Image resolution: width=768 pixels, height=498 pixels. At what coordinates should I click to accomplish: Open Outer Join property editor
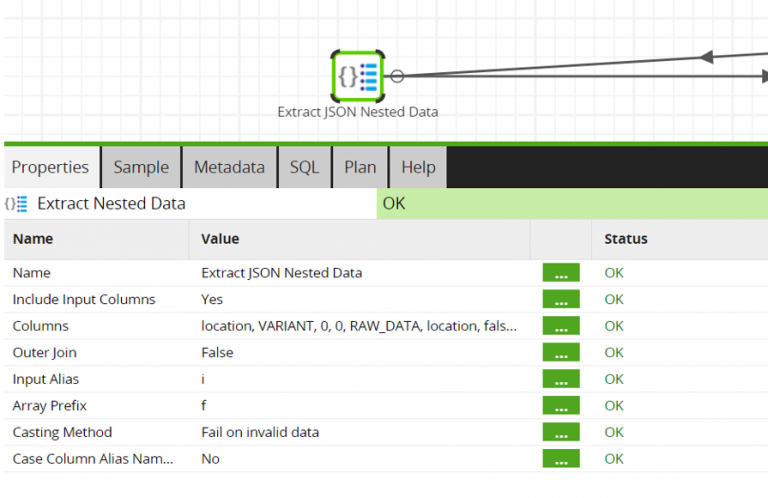click(561, 352)
